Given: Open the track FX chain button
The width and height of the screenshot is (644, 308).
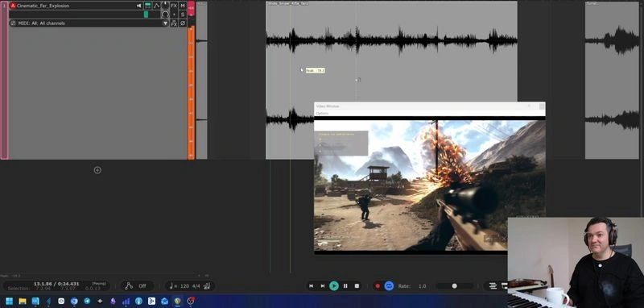Looking at the screenshot, I should pos(174,6).
